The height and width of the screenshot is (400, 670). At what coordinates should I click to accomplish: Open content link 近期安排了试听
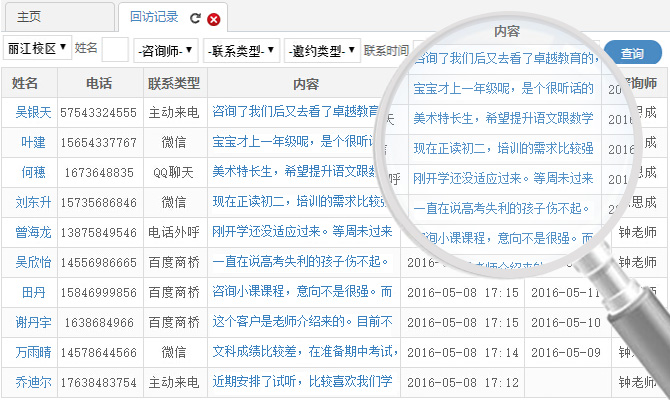pyautogui.click(x=302, y=381)
